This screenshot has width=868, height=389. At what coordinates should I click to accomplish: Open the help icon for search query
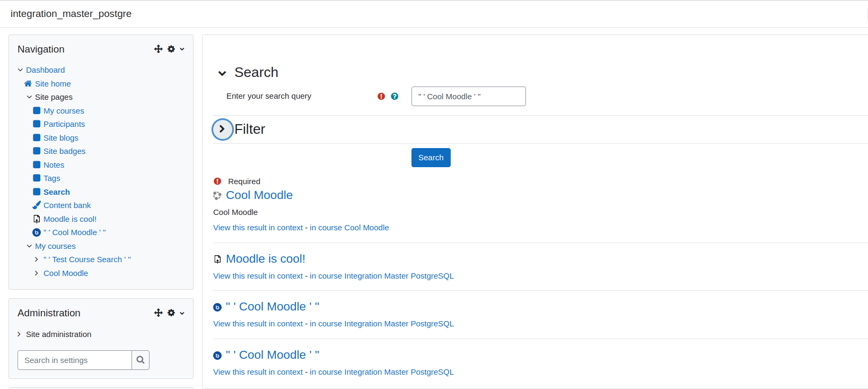point(394,96)
